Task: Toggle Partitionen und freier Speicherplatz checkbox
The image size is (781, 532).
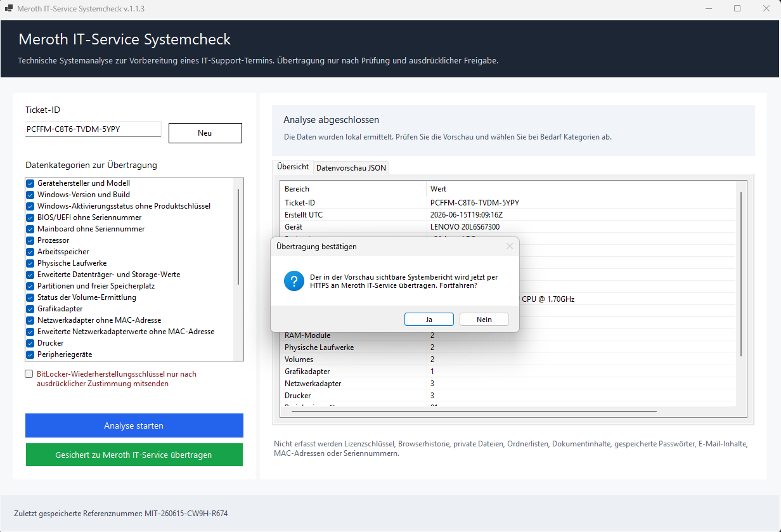Action: [30, 286]
